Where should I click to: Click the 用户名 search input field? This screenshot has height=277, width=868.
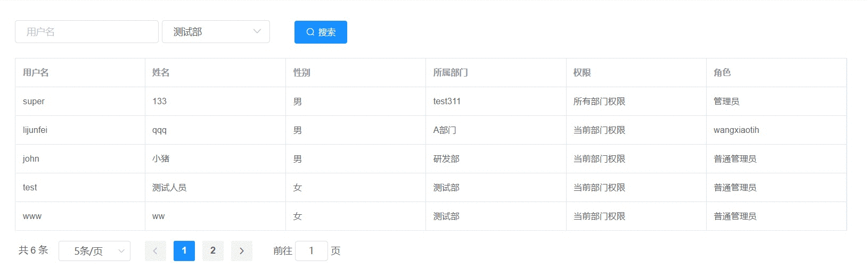87,32
